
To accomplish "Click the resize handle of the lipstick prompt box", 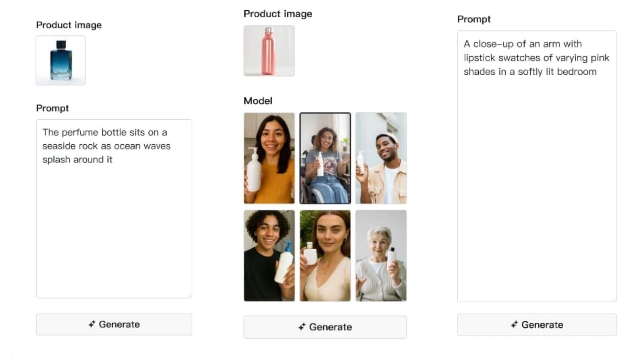I will point(614,299).
